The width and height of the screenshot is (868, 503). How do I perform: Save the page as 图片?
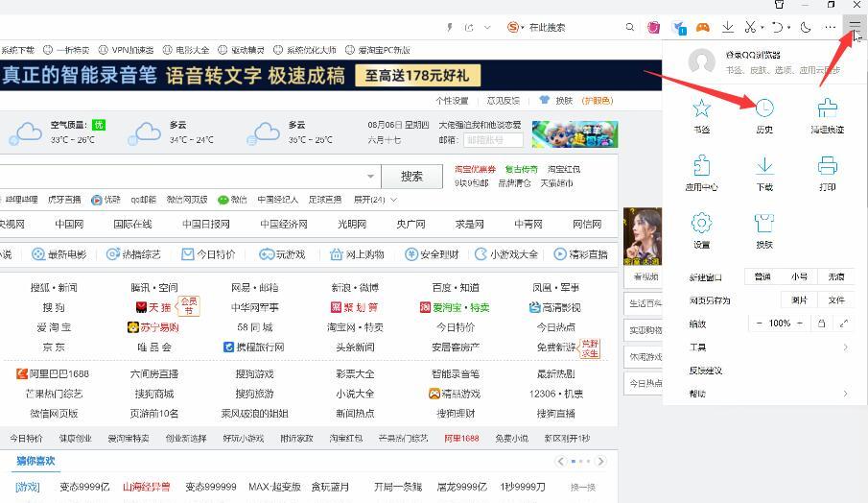(x=799, y=299)
